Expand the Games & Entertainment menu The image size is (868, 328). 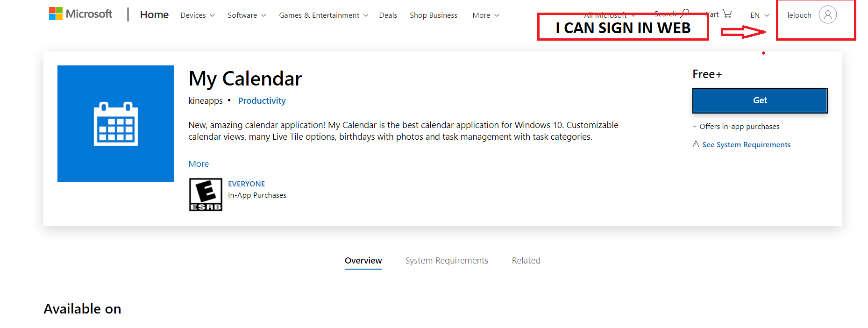click(323, 15)
